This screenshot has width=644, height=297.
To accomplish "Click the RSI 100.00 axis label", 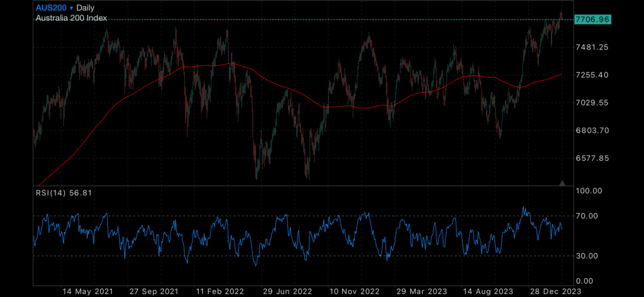I will tap(589, 191).
